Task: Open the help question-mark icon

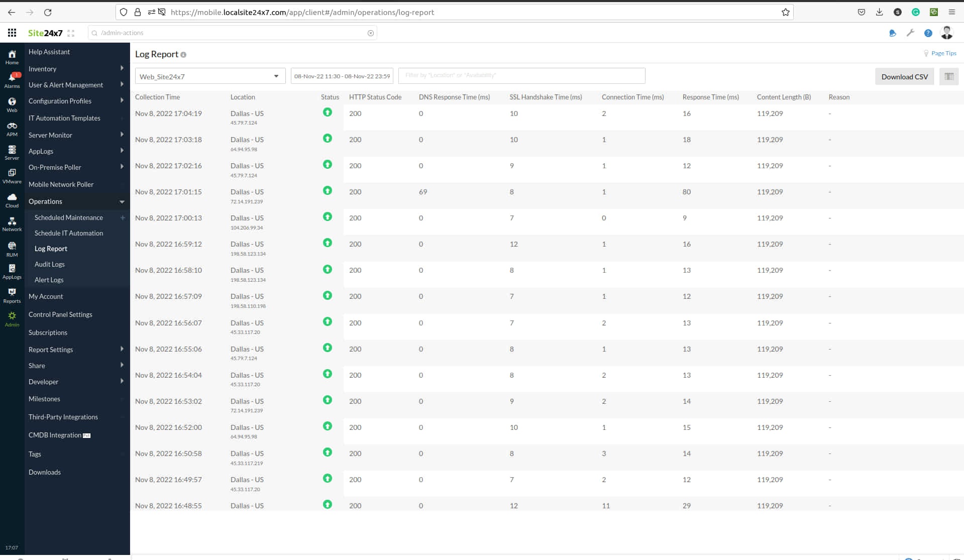Action: pos(928,33)
